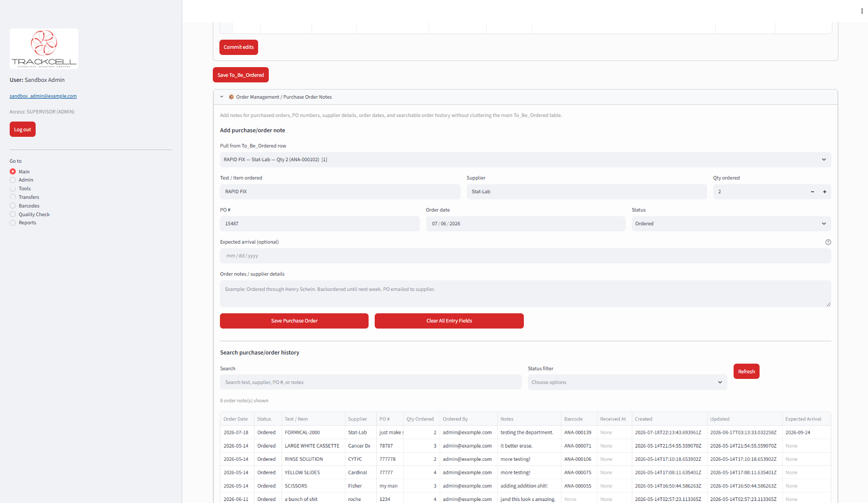The image size is (868, 503).
Task: Focus the Search test, supplier, PO # field
Action: pyautogui.click(x=371, y=382)
